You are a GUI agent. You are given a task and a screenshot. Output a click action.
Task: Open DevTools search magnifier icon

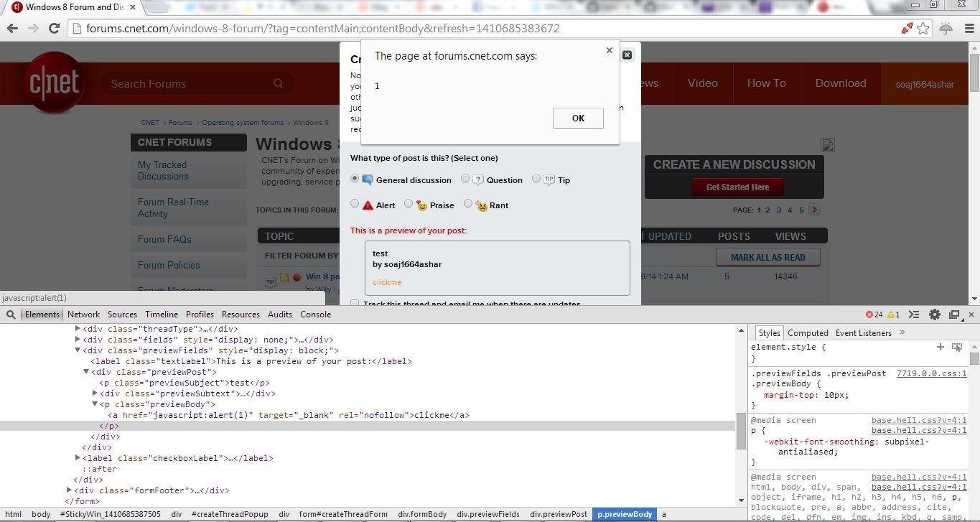(11, 314)
